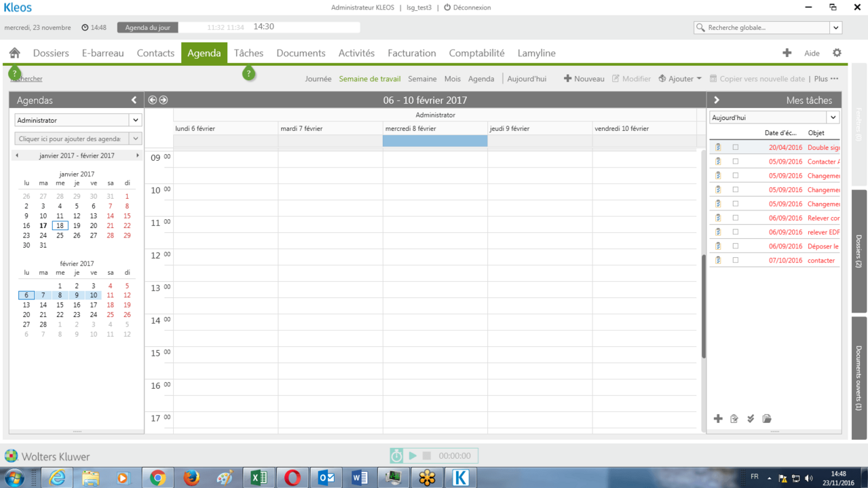Open the Administrator agenda dropdown
The height and width of the screenshot is (488, 868).
136,120
